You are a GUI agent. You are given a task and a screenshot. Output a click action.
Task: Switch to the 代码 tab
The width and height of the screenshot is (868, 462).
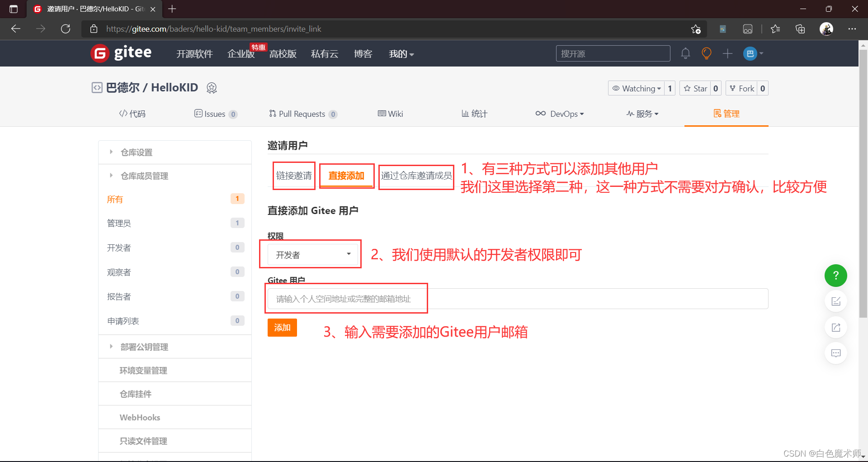132,114
